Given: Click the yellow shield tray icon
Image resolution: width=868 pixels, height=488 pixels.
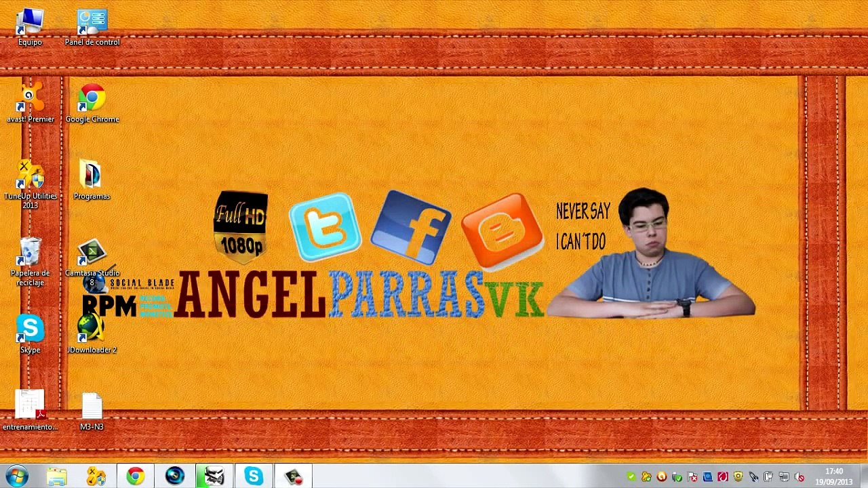Looking at the screenshot, I should coord(738,476).
